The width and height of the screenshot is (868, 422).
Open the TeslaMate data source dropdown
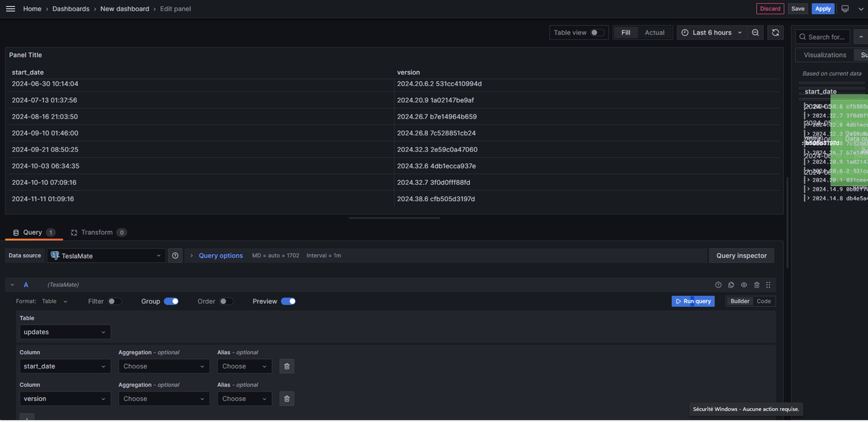[106, 255]
